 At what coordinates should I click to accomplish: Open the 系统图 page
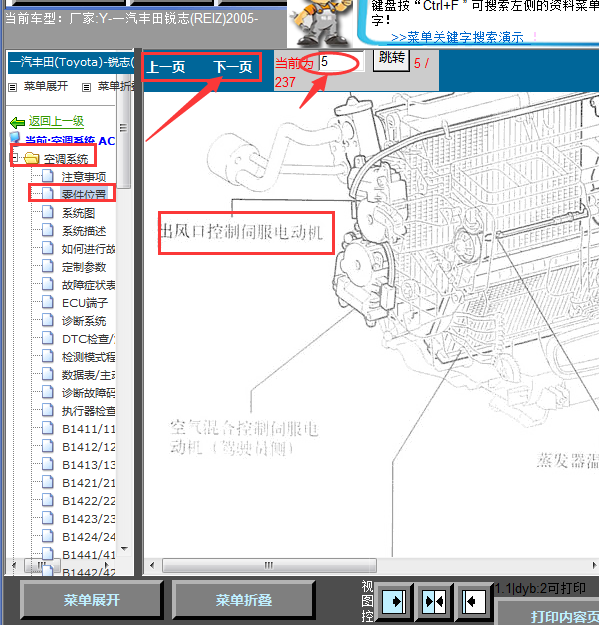pos(79,213)
